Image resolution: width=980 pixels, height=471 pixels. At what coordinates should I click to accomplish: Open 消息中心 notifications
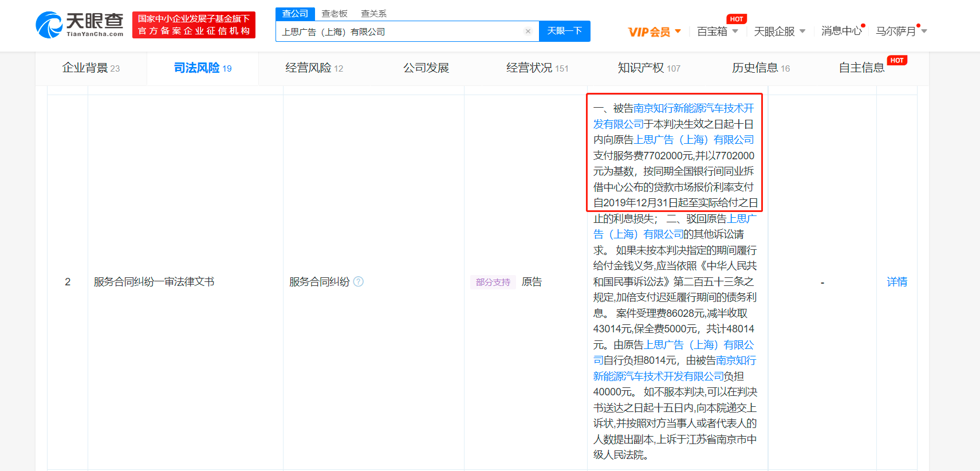click(841, 31)
